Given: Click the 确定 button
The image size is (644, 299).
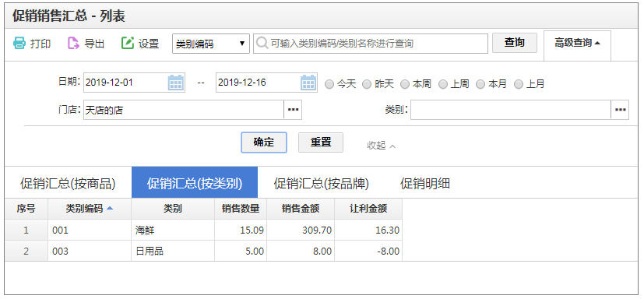Looking at the screenshot, I should point(264,142).
